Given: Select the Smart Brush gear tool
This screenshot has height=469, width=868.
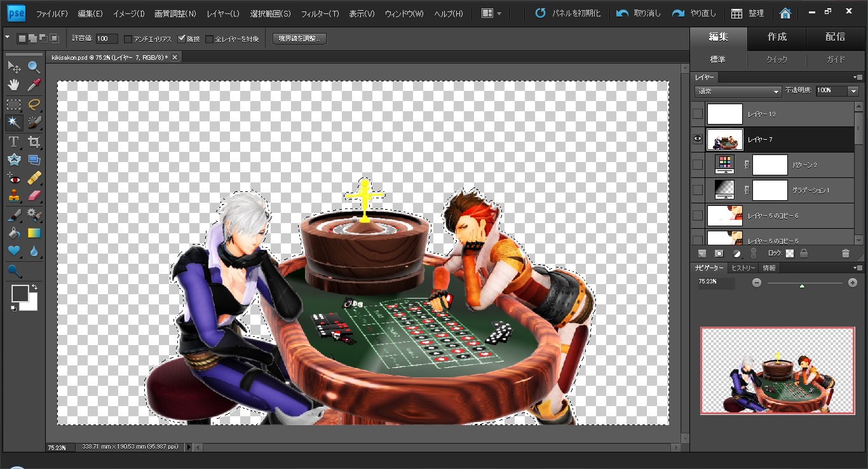Looking at the screenshot, I should (34, 215).
